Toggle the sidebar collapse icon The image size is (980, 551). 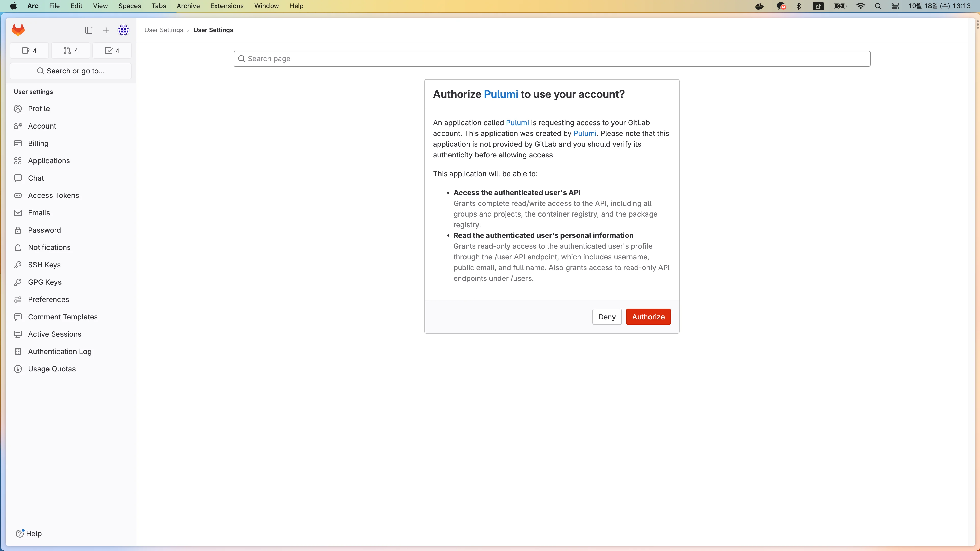pos(89,30)
